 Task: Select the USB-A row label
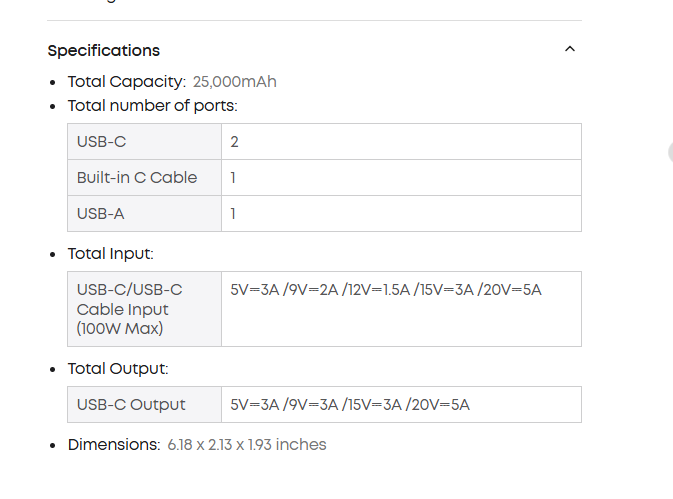point(100,213)
